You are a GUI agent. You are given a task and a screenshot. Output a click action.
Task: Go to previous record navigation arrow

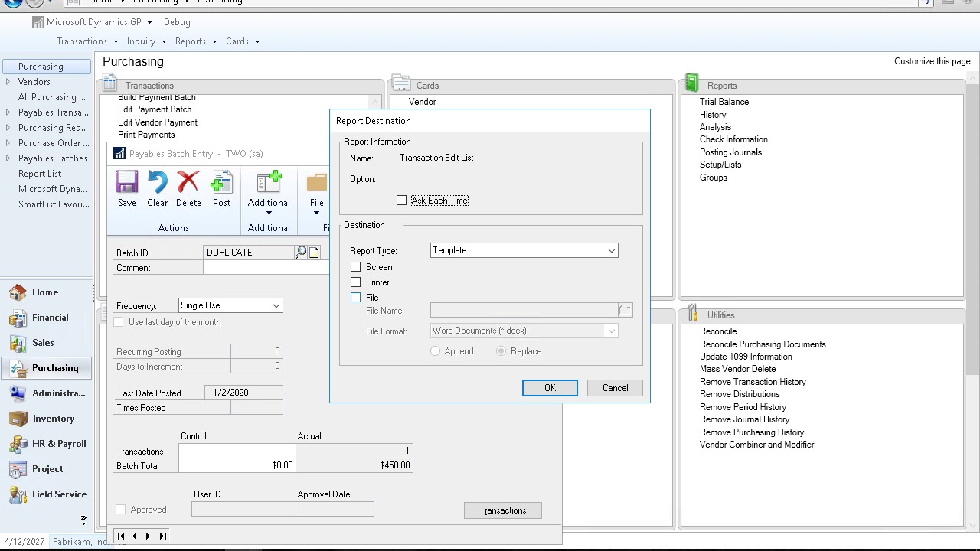click(x=135, y=536)
